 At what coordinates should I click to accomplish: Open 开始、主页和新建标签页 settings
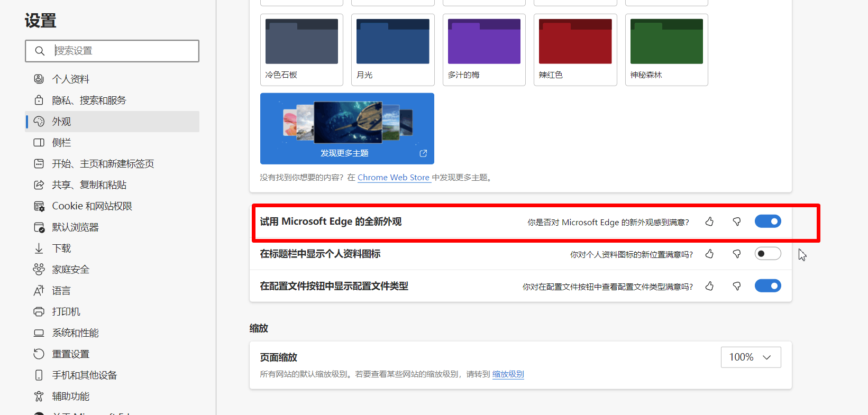(x=112, y=163)
